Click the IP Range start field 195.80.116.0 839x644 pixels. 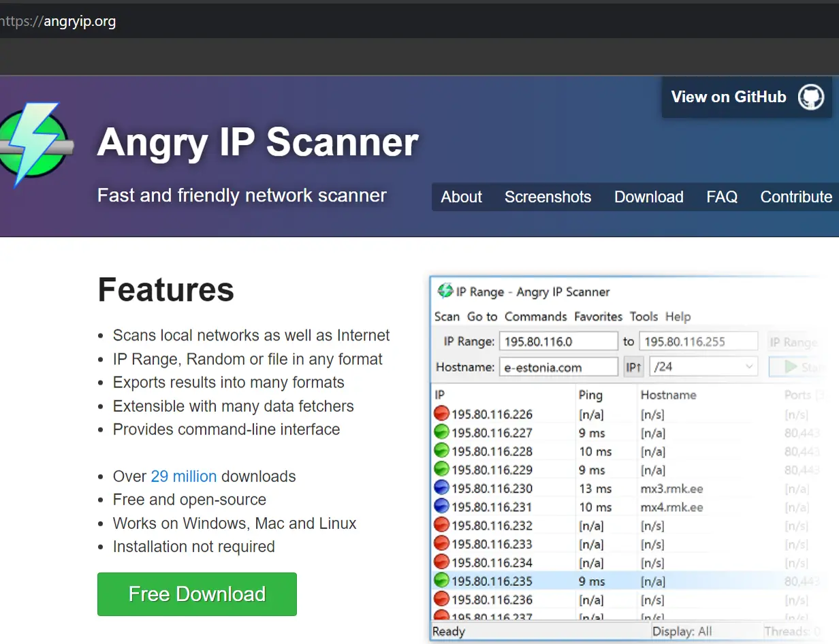[558, 342]
